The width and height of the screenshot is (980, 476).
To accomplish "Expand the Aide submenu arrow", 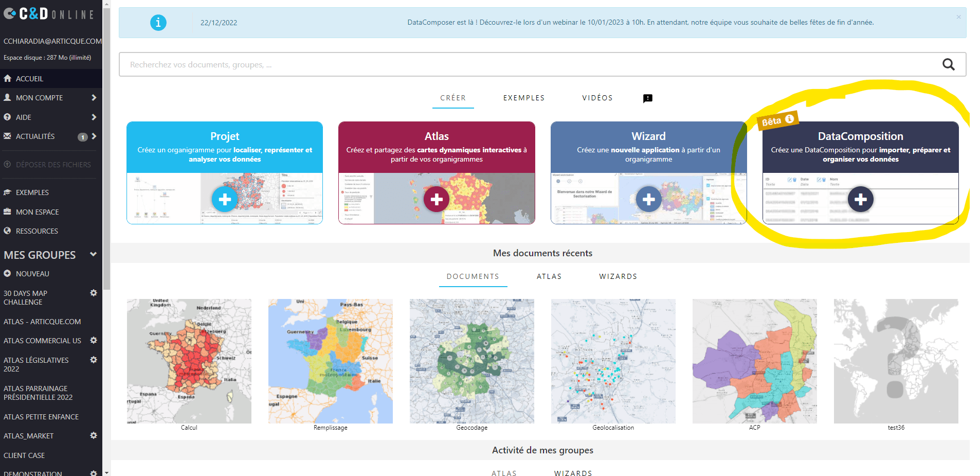I will pyautogui.click(x=94, y=117).
